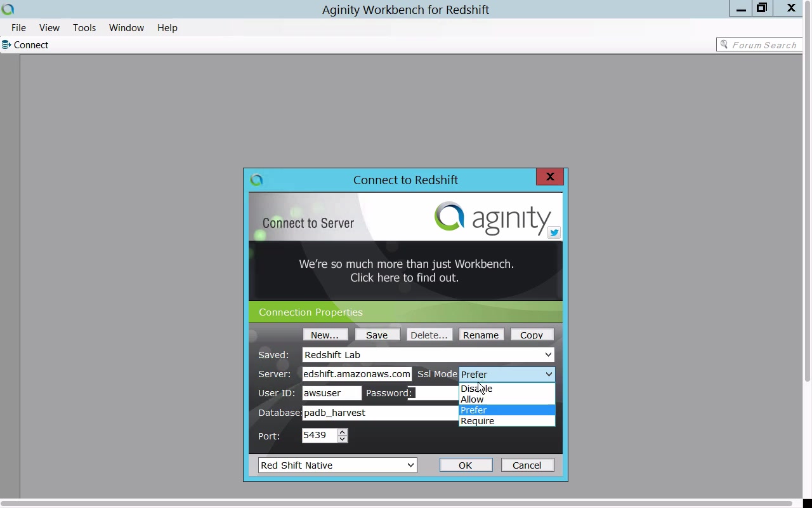Screen dimensions: 812x508
Task: Click the Aginity icon in the Connect to Redshift dialog title bar
Action: click(257, 180)
